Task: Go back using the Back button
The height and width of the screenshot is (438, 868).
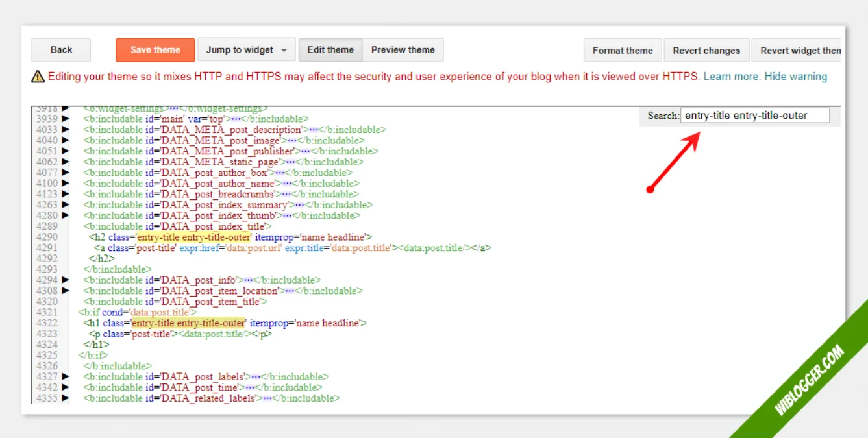Action: pos(61,50)
